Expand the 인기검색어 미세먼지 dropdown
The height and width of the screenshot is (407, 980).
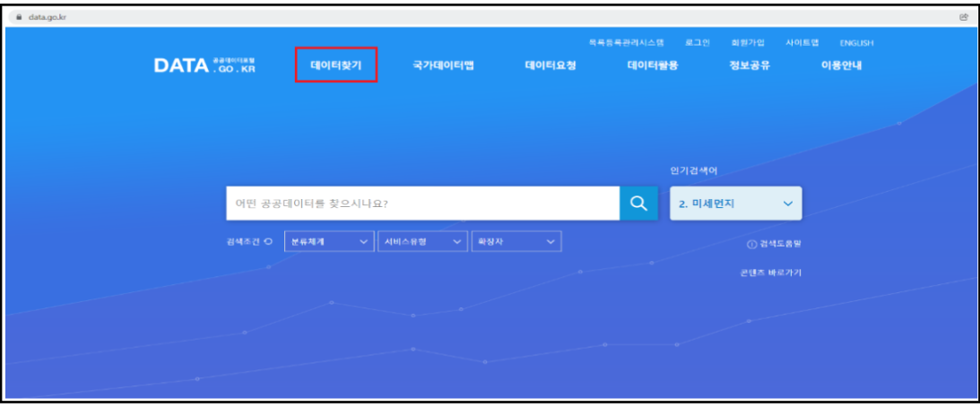coord(735,203)
